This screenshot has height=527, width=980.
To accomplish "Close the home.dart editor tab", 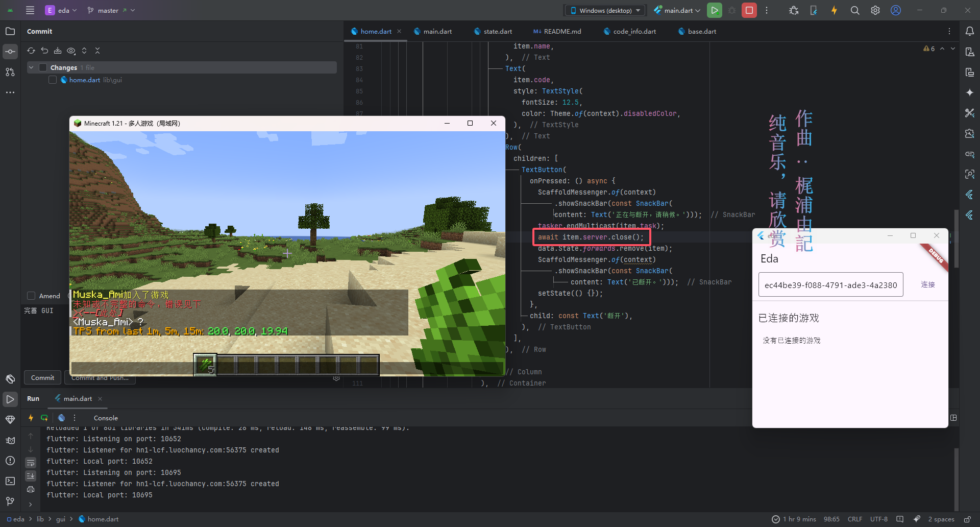I will coord(399,31).
